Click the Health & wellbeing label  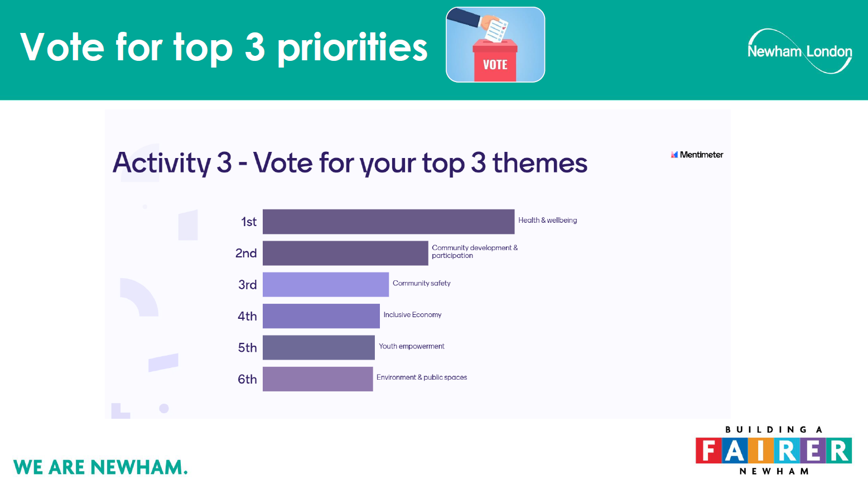pos(547,221)
